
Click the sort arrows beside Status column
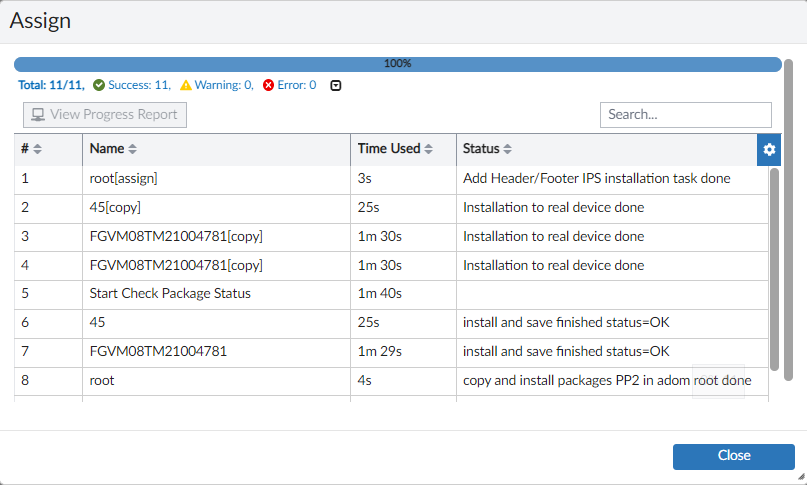point(508,150)
